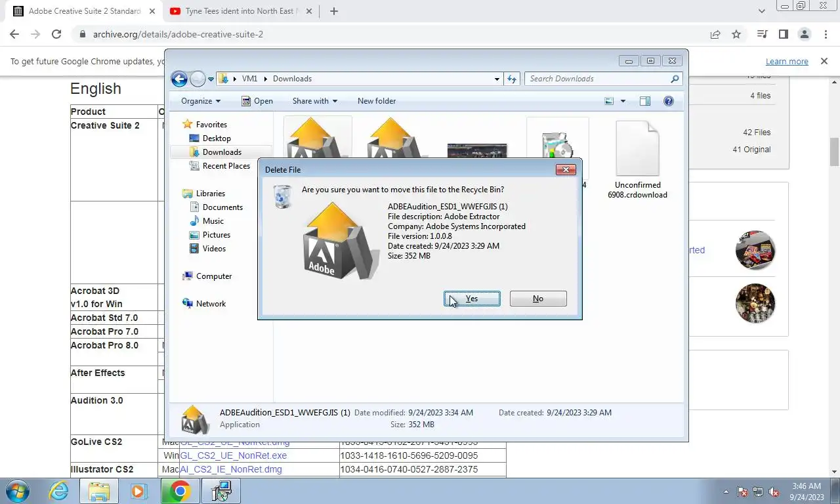Screen dimensions: 840x504
Task: Open a new Chrome tab
Action: point(333,11)
